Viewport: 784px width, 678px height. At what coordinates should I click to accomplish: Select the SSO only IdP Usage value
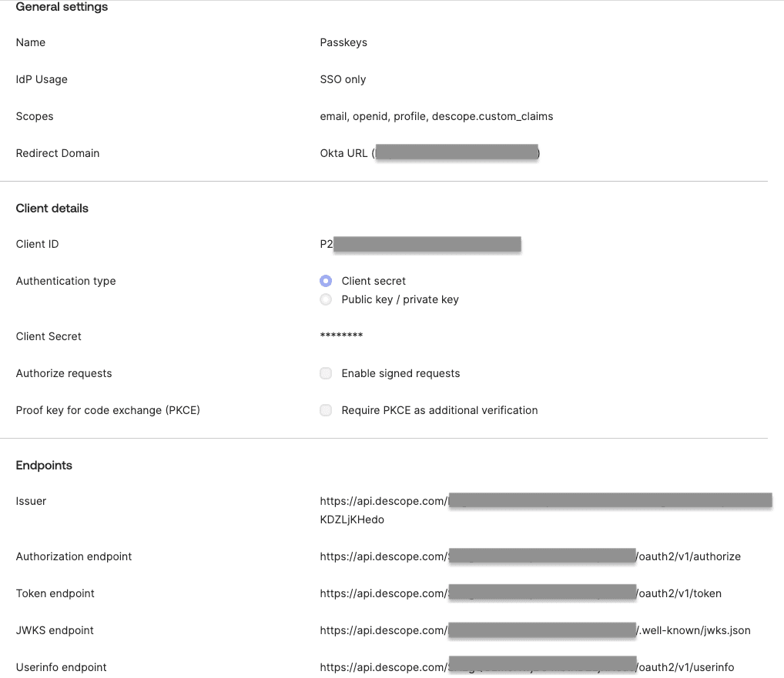[x=343, y=79]
